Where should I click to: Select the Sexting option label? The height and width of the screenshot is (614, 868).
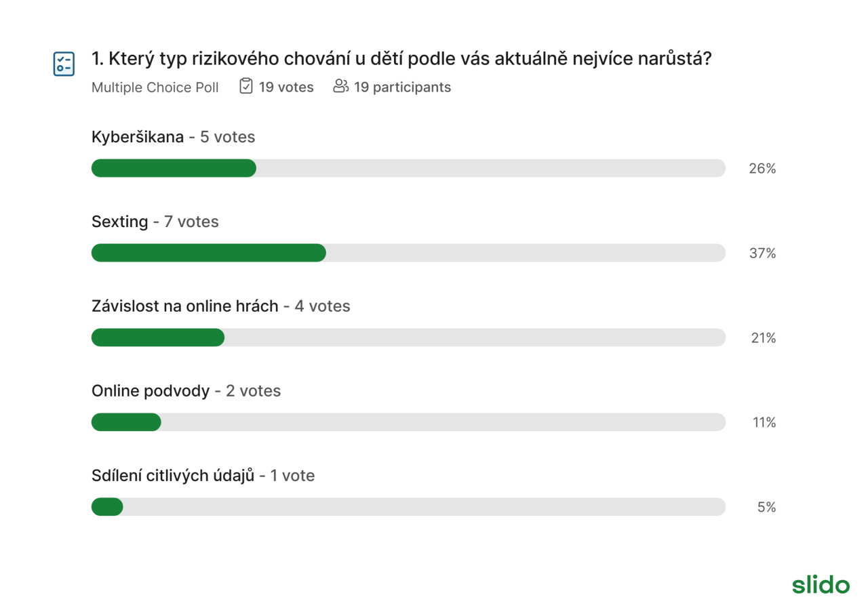coord(120,222)
